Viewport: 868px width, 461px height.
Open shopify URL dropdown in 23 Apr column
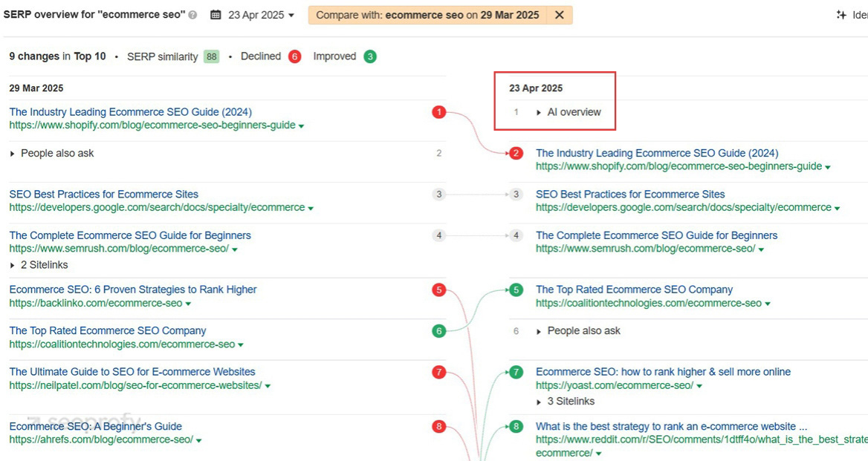click(828, 167)
